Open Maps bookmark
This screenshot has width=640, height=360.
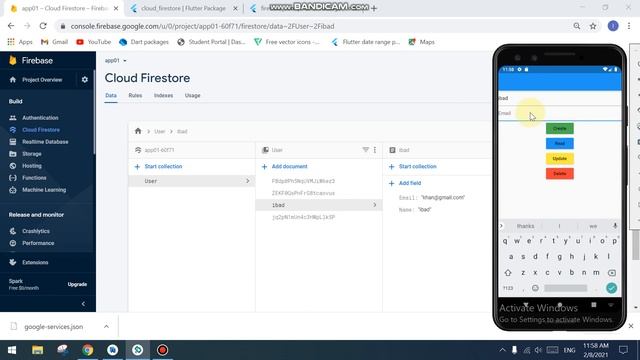[422, 42]
